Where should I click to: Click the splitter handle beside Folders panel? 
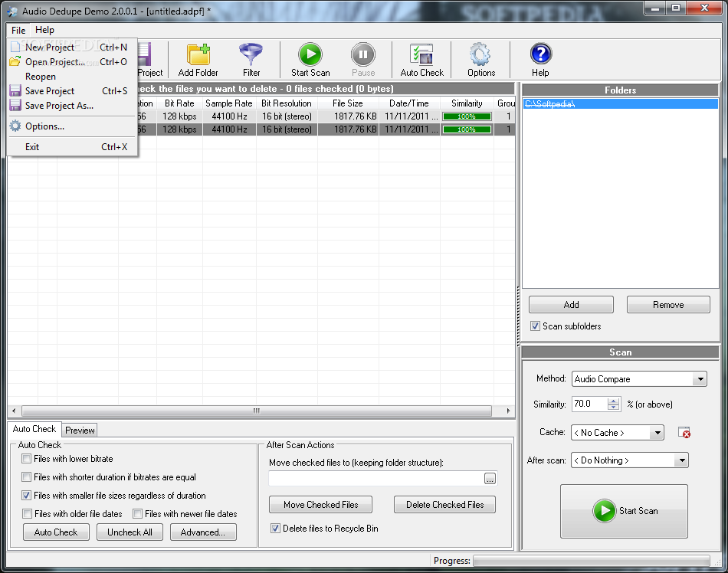[518, 316]
